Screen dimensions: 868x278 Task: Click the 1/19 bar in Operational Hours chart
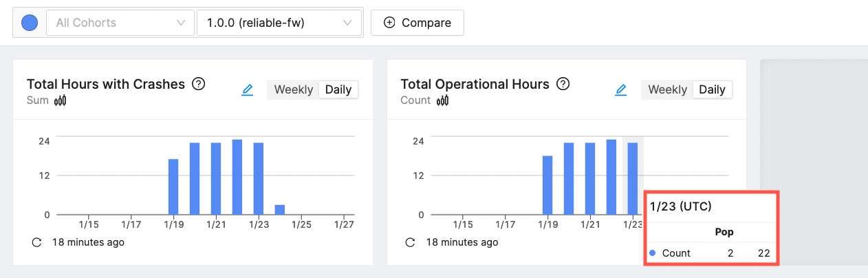tap(547, 185)
